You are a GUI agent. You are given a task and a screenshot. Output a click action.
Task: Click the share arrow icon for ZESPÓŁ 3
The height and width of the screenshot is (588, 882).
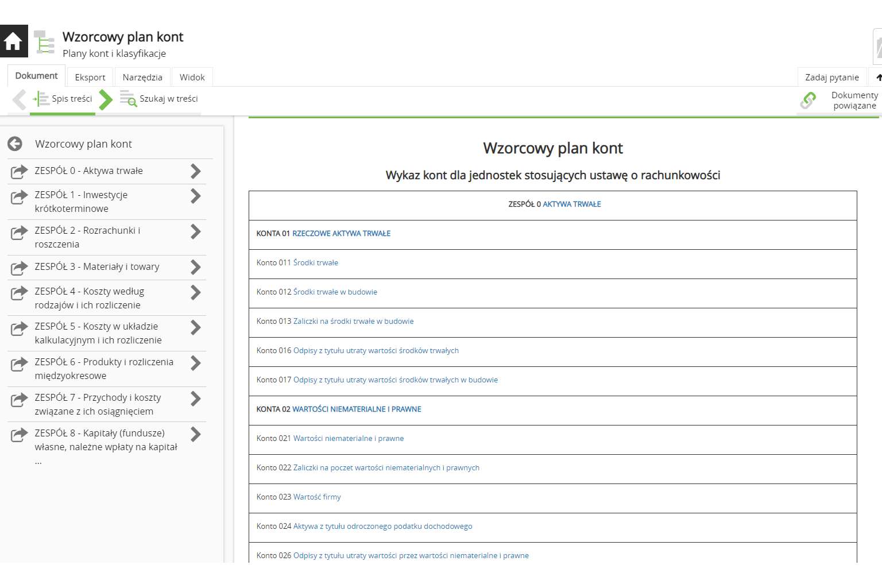pyautogui.click(x=19, y=267)
